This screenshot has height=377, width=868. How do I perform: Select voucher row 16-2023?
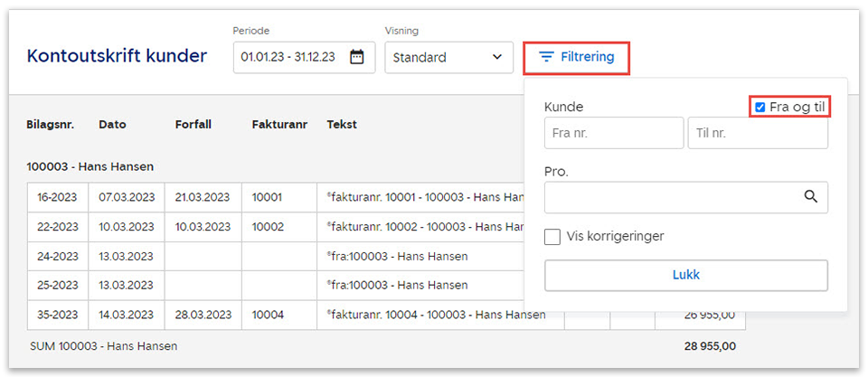(58, 196)
